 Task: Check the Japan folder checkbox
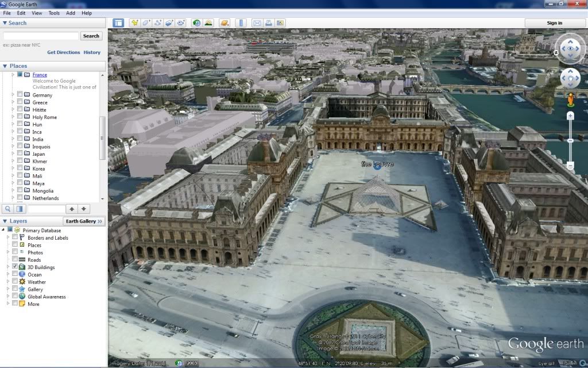[x=20, y=154]
